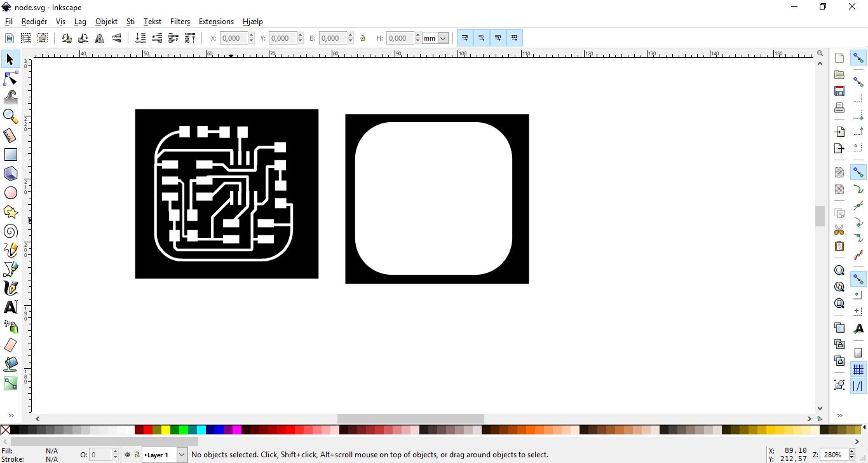Image resolution: width=868 pixels, height=463 pixels.
Task: Toggle the Layer 1 lock icon
Action: (x=137, y=455)
